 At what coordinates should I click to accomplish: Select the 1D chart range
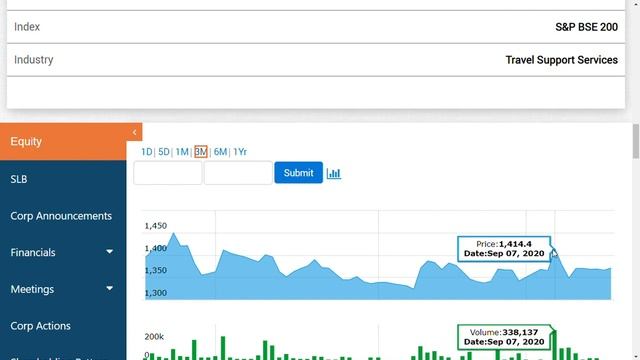click(x=147, y=152)
